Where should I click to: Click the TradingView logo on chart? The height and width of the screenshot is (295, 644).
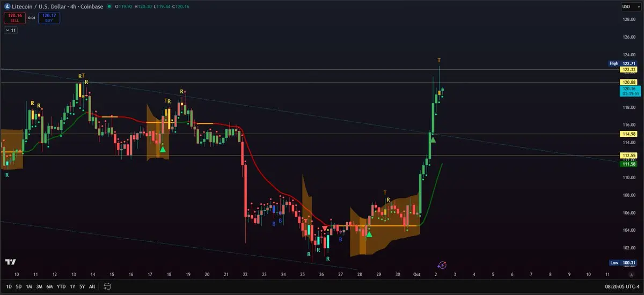tap(10, 262)
